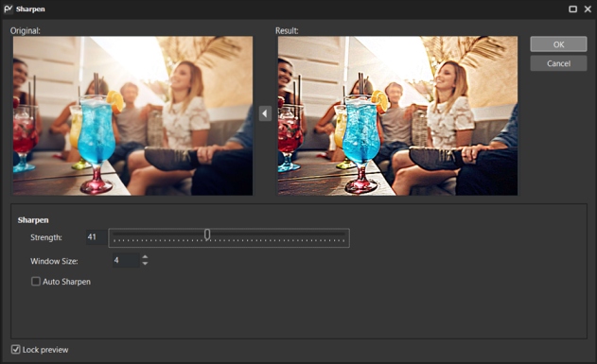
Task: Collapse preview with the left arrow button
Action: click(x=265, y=113)
